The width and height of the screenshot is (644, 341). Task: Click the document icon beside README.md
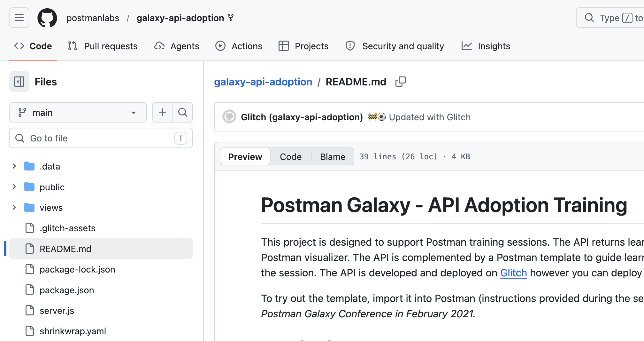[29, 249]
